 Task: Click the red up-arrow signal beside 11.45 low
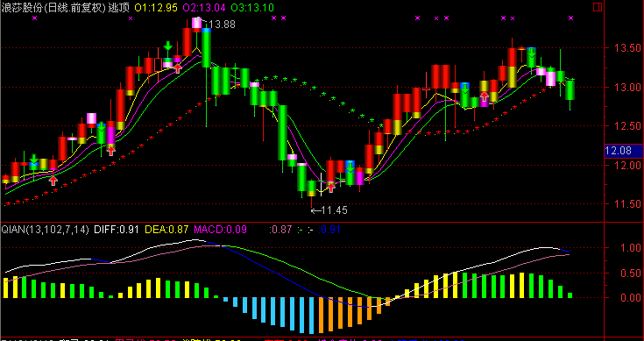point(331,188)
